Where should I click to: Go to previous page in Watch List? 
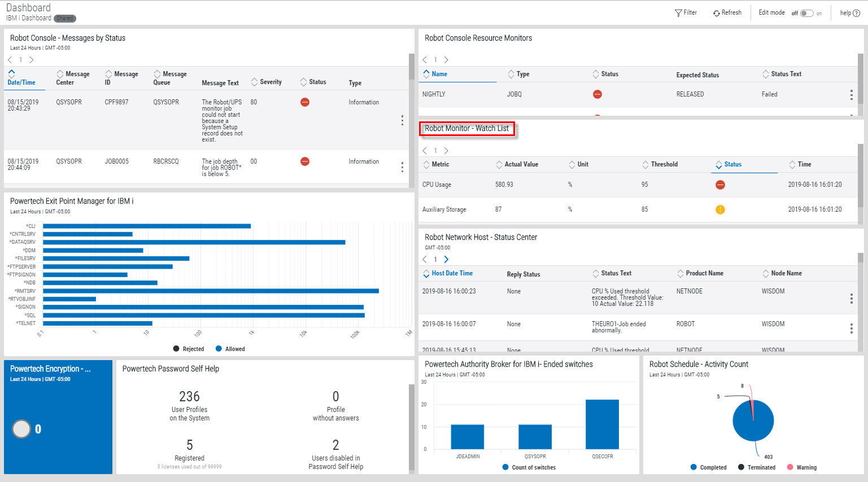(x=425, y=151)
